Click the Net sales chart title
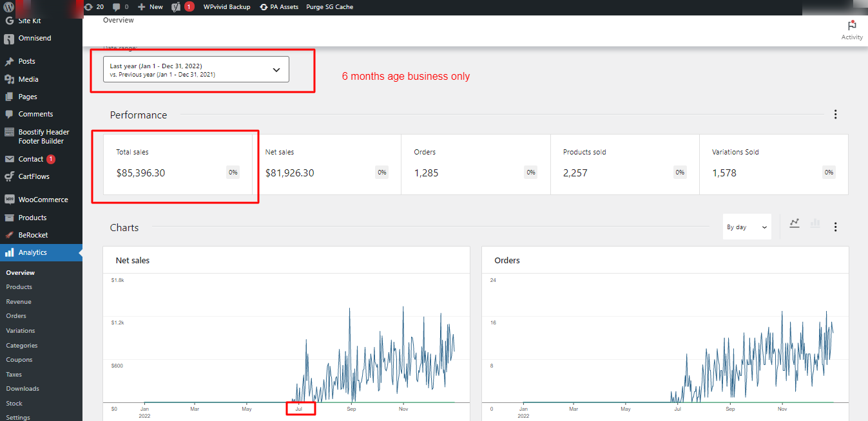 [x=133, y=261]
